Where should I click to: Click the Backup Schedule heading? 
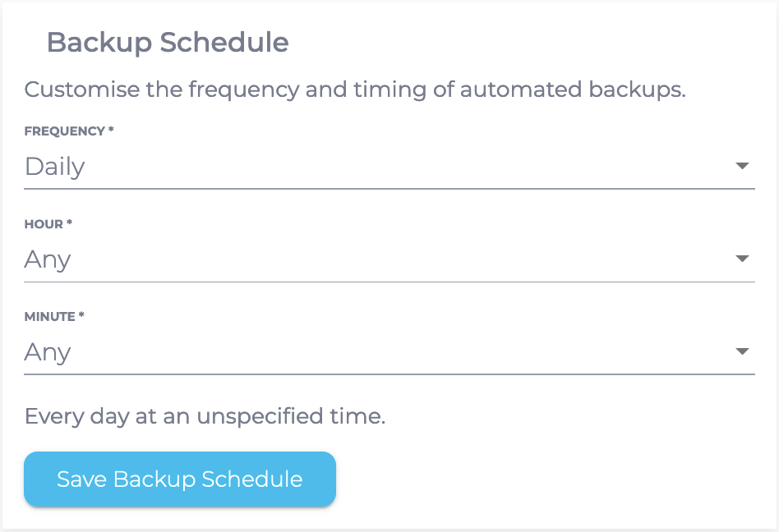tap(168, 42)
